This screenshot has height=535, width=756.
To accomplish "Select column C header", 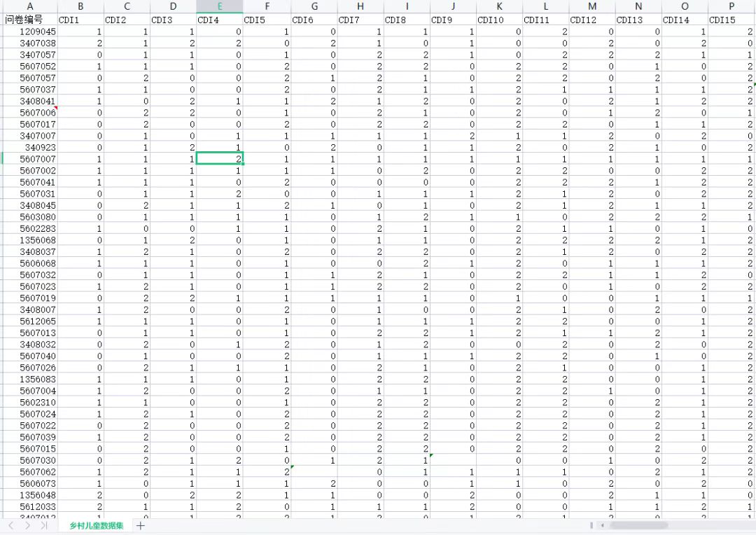I will click(x=127, y=6).
